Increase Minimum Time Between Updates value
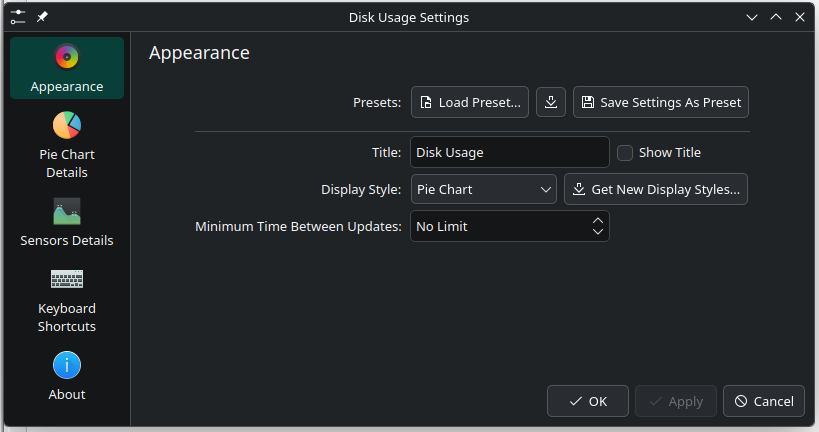819x432 pixels. pyautogui.click(x=597, y=220)
